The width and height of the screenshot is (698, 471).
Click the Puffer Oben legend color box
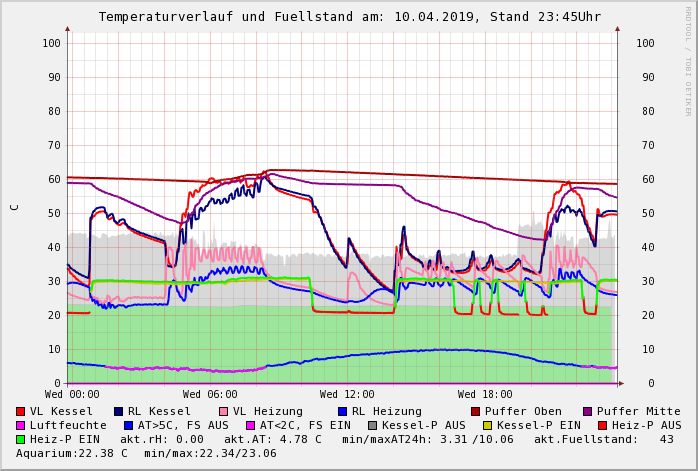pyautogui.click(x=475, y=411)
